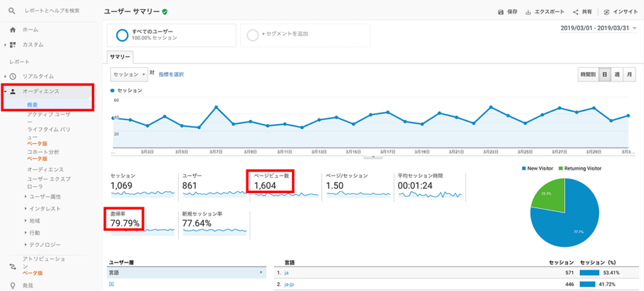Image resolution: width=644 pixels, height=291 pixels.
Task: Click the オーディエンス sub-item below コホート分析
Action: pos(45,169)
